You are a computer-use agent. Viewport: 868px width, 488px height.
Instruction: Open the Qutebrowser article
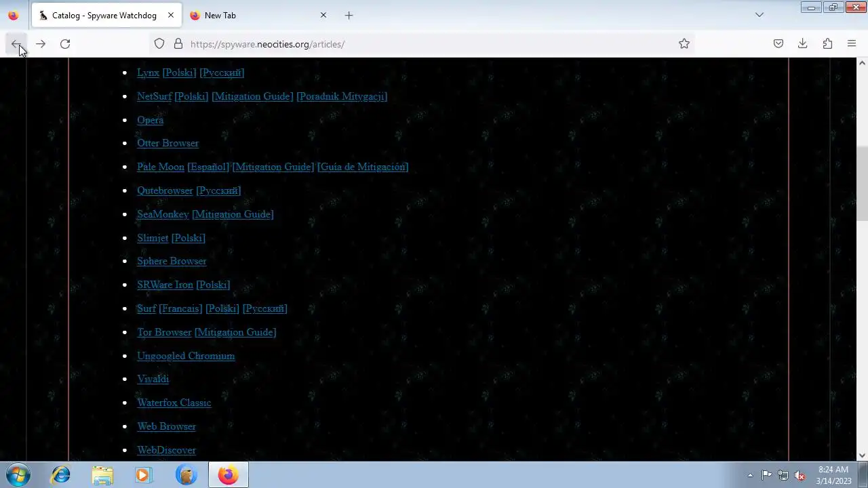coord(165,190)
